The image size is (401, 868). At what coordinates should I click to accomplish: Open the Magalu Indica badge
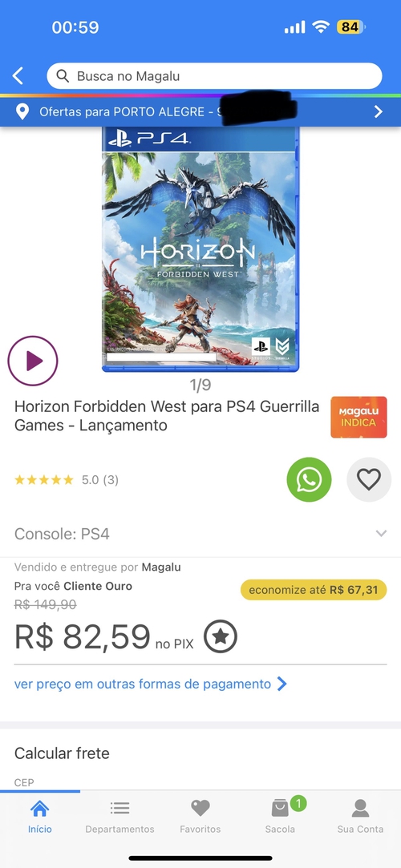pyautogui.click(x=359, y=417)
